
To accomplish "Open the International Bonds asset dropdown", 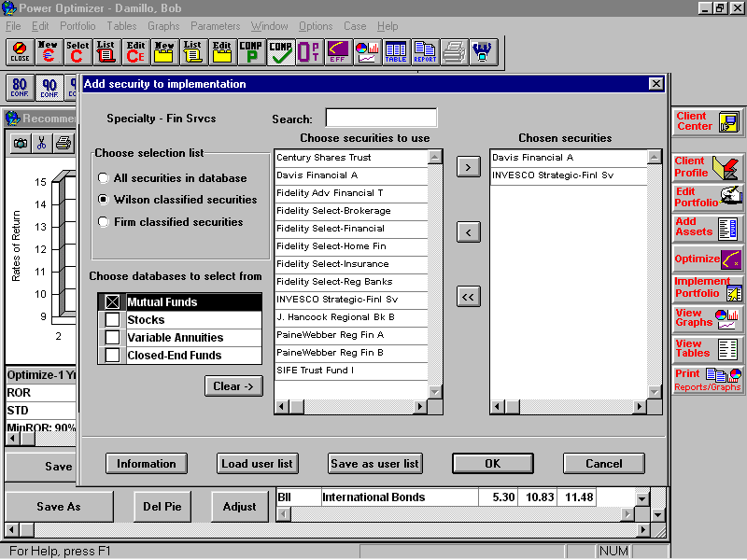I will [x=642, y=497].
